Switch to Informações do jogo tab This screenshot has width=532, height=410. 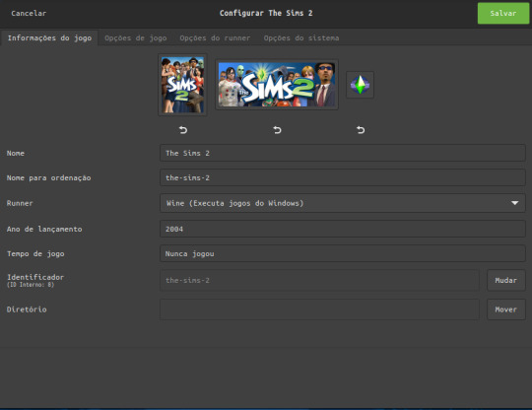click(x=49, y=38)
